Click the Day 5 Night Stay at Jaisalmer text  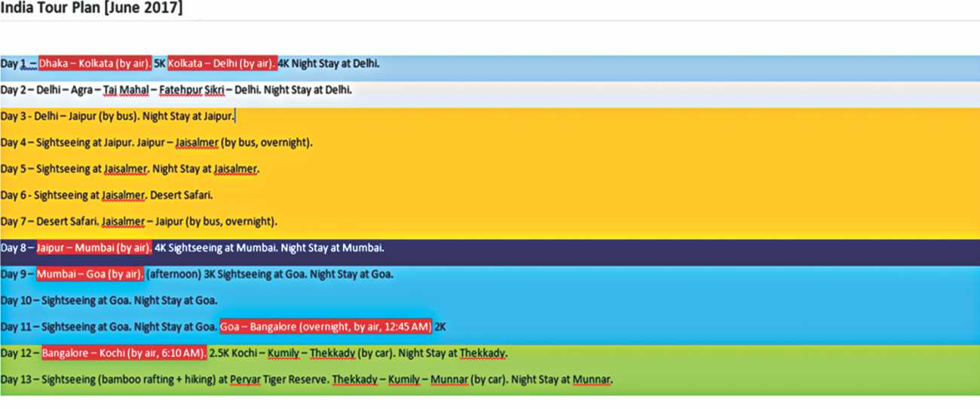click(205, 169)
